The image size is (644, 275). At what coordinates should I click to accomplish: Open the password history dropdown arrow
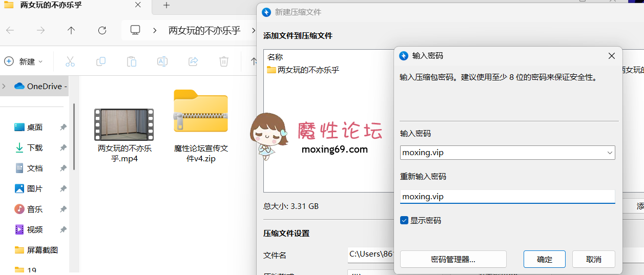coord(610,153)
